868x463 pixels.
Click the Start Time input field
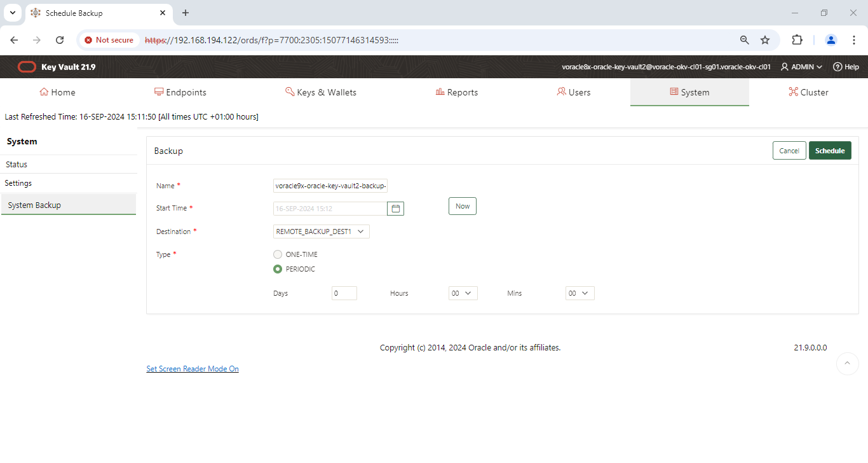tap(330, 209)
